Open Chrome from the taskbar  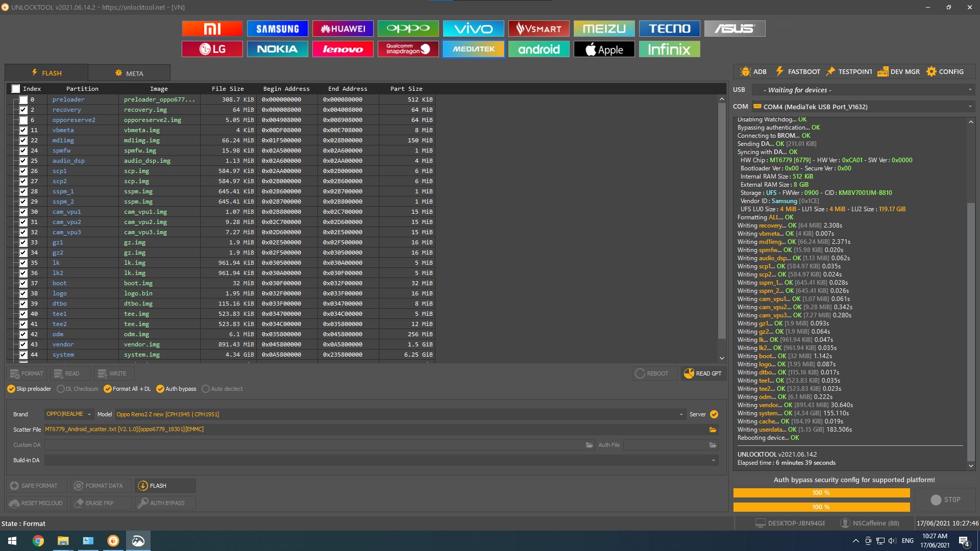point(38,541)
